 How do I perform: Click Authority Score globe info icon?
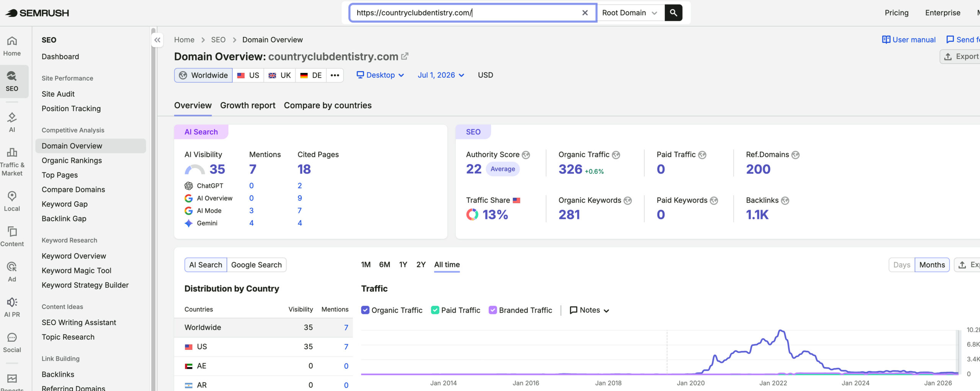pyautogui.click(x=526, y=155)
